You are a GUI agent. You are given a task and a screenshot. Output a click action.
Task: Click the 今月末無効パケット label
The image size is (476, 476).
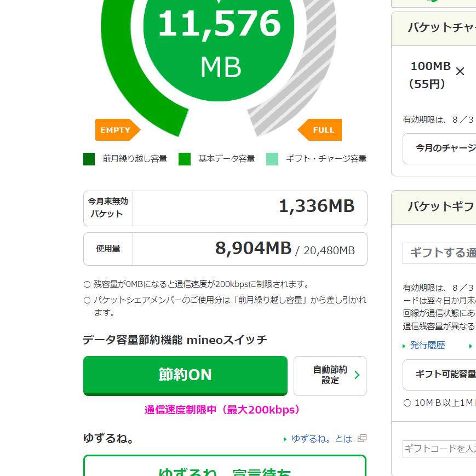(x=108, y=208)
